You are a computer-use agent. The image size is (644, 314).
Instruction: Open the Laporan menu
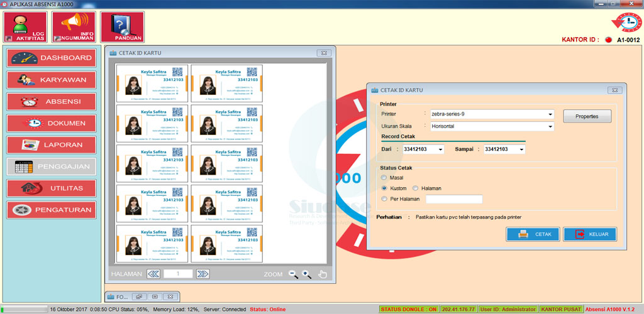52,144
